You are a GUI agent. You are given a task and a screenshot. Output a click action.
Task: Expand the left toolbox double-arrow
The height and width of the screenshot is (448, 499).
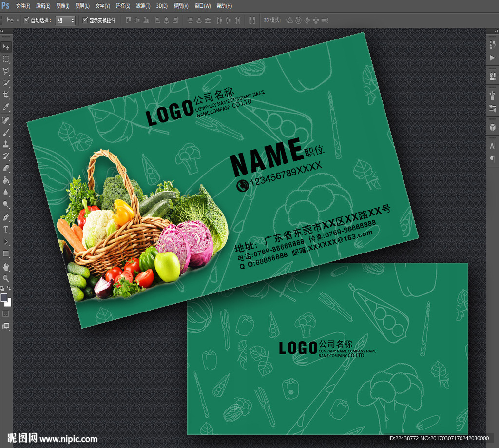(2, 31)
